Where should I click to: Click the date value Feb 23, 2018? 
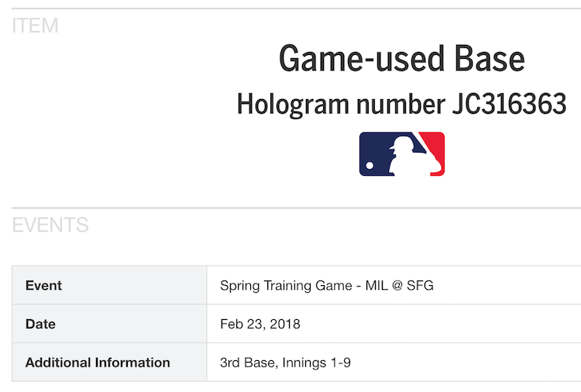[x=260, y=324]
